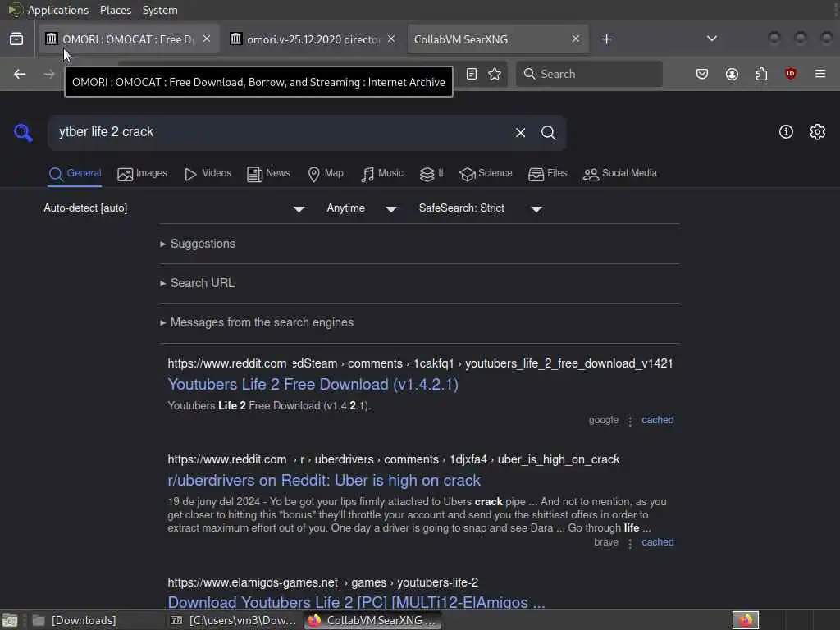Click the Firefox icon in bottom panel tray

click(x=746, y=620)
